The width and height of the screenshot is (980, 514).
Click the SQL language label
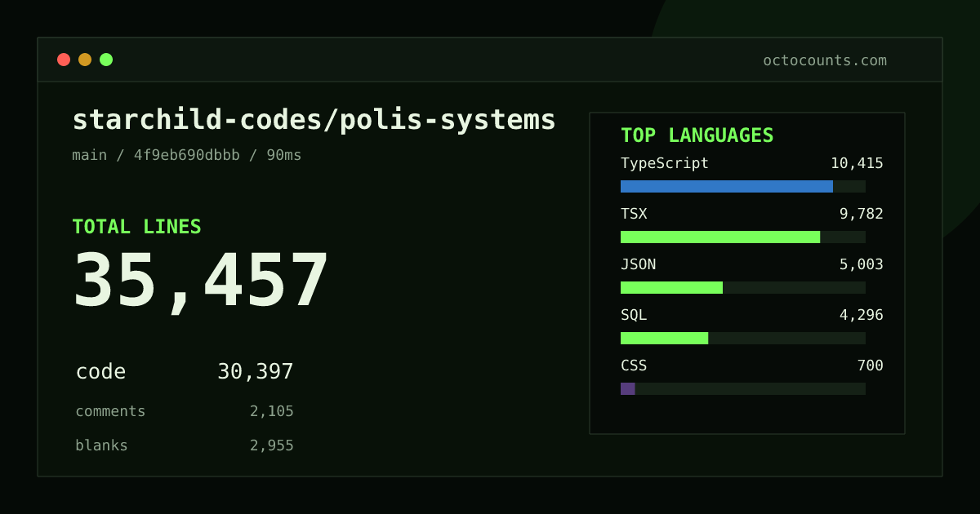coord(634,315)
